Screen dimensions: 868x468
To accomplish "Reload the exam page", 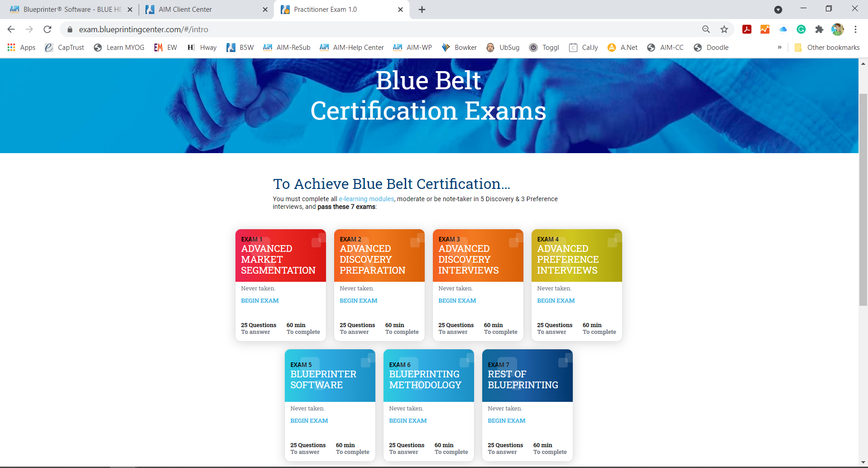I will click(x=48, y=29).
